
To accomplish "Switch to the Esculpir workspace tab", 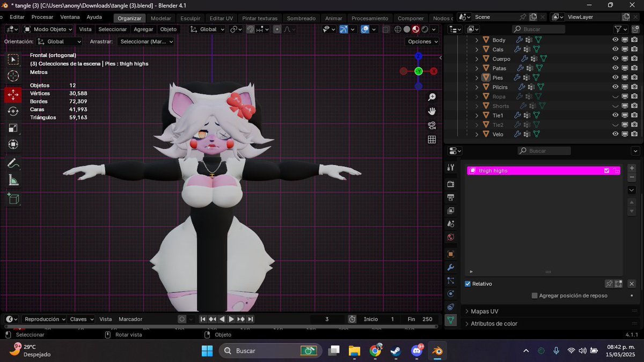I will 191,18.
